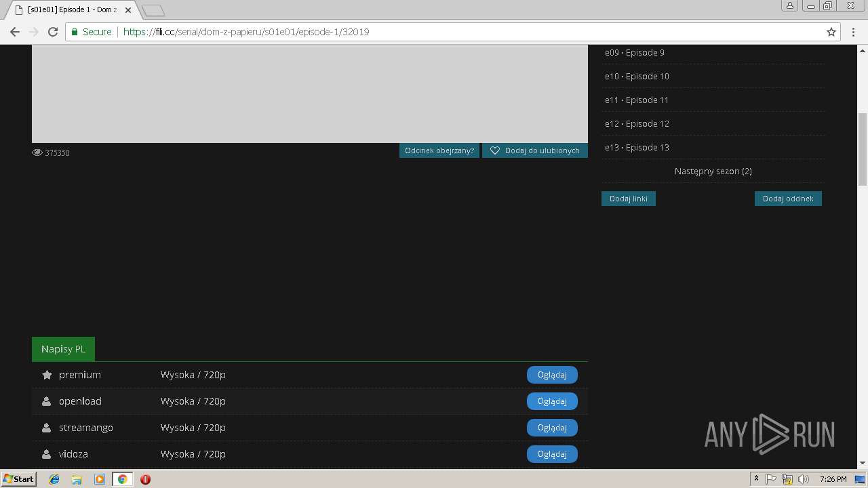
Task: Click the scrollbar up arrow
Action: (x=863, y=50)
